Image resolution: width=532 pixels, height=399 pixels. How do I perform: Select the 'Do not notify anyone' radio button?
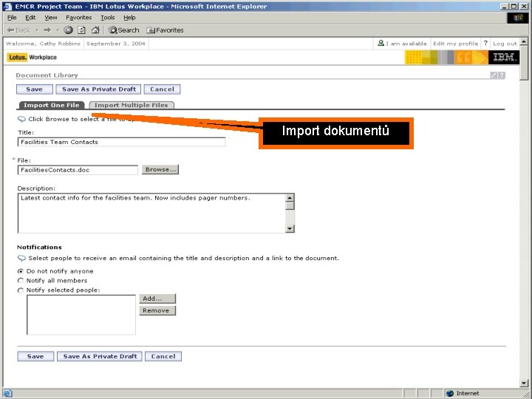tap(21, 271)
